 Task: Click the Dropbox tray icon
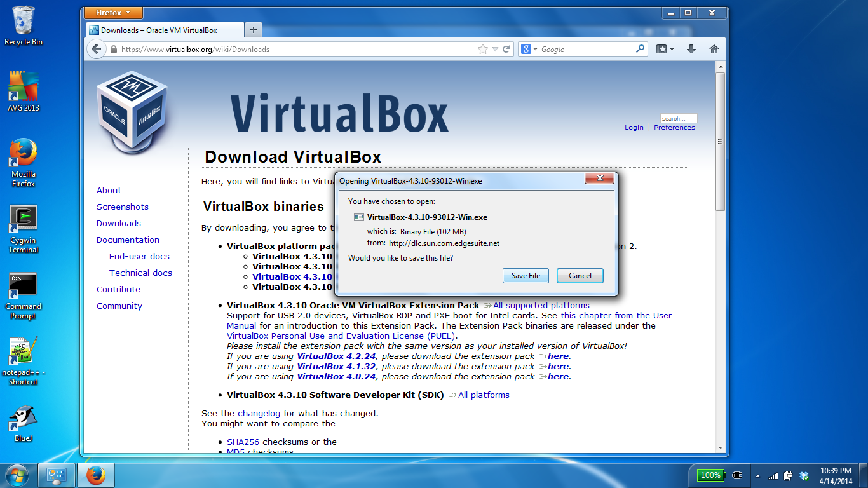(x=804, y=475)
